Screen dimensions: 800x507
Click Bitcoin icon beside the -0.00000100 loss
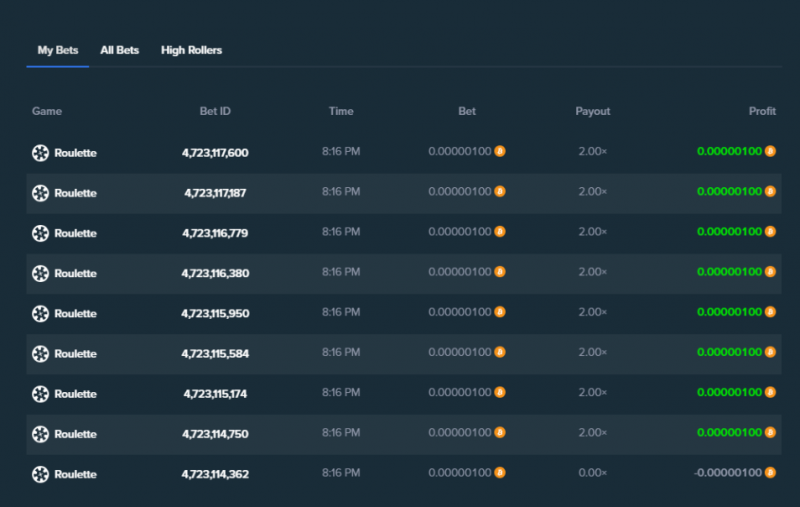click(x=770, y=472)
